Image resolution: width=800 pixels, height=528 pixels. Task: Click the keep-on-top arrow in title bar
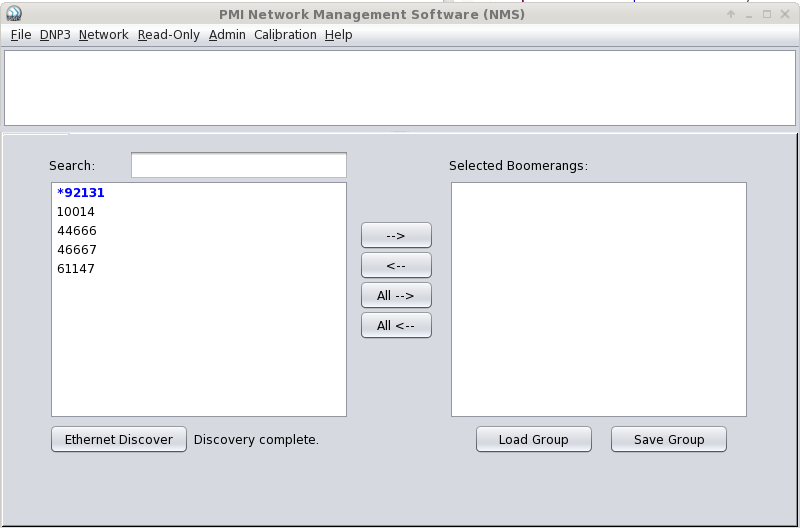coord(731,14)
